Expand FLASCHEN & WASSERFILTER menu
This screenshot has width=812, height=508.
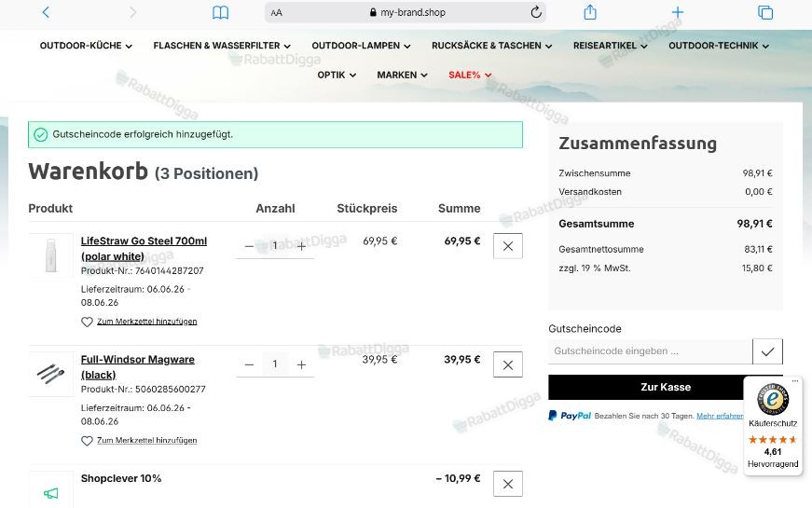(x=222, y=46)
